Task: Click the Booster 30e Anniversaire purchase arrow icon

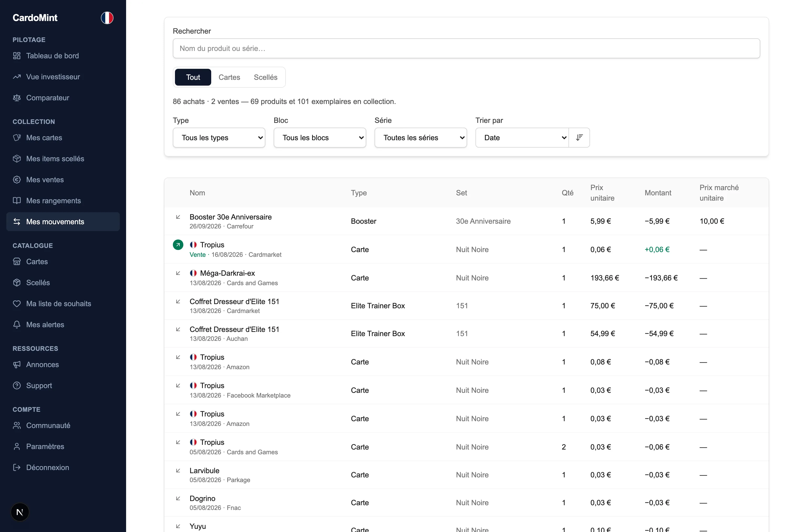Action: click(178, 217)
